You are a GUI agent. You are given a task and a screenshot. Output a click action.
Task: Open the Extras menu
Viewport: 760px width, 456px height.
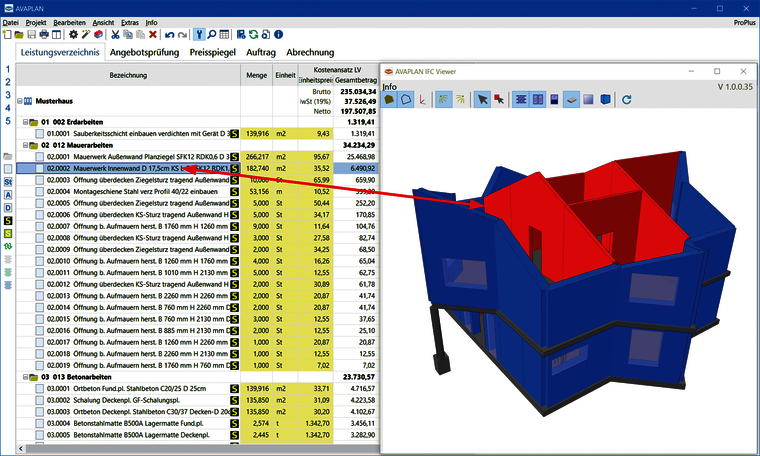129,23
